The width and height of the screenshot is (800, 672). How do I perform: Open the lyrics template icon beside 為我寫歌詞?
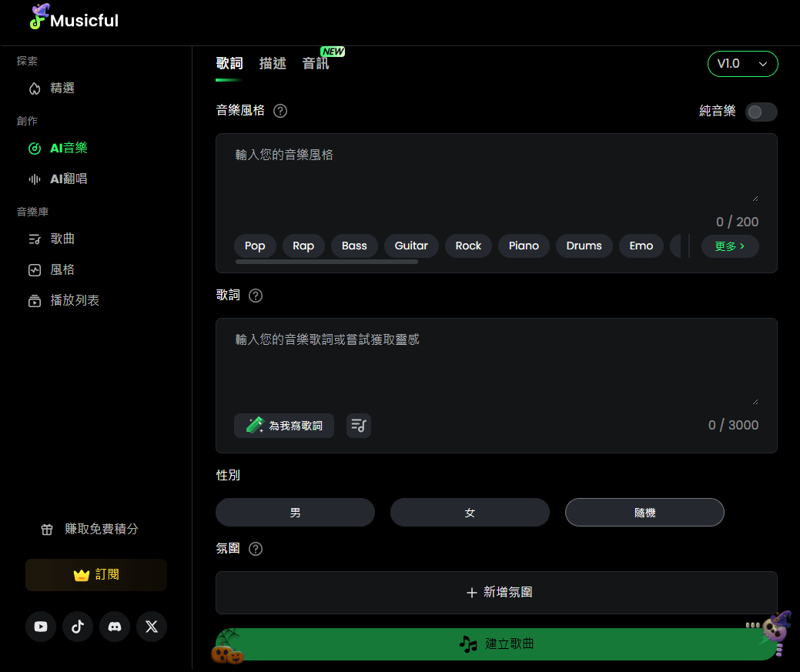[358, 425]
